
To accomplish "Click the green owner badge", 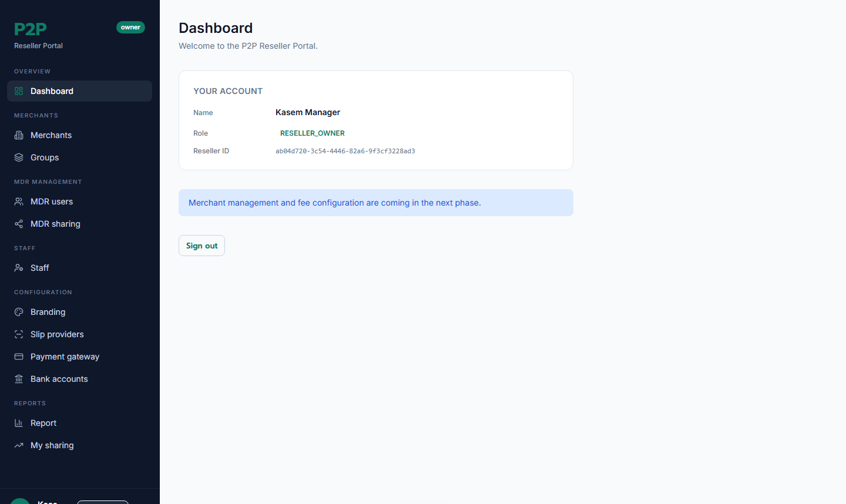I will tap(130, 28).
